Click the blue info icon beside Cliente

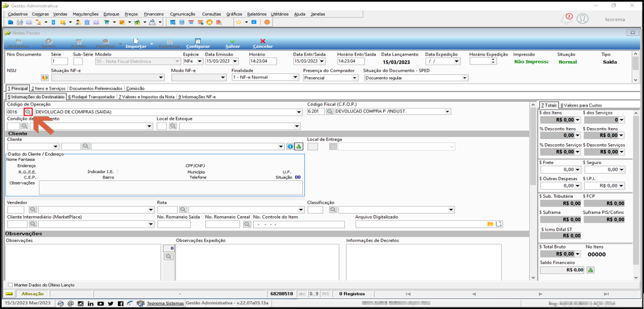[x=290, y=146]
